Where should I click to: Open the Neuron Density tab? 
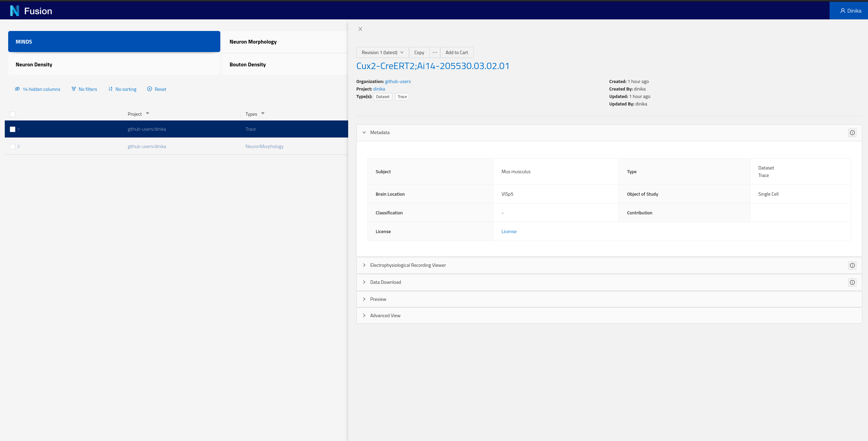coord(114,64)
